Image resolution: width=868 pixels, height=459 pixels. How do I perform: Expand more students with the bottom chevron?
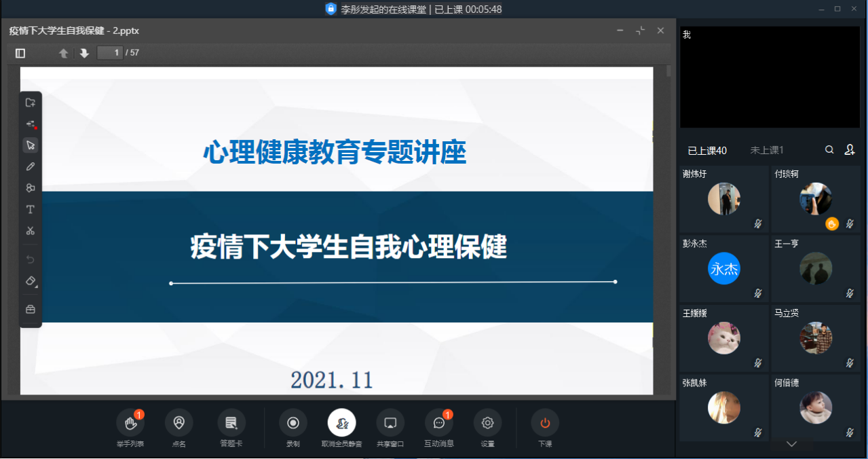tap(791, 443)
